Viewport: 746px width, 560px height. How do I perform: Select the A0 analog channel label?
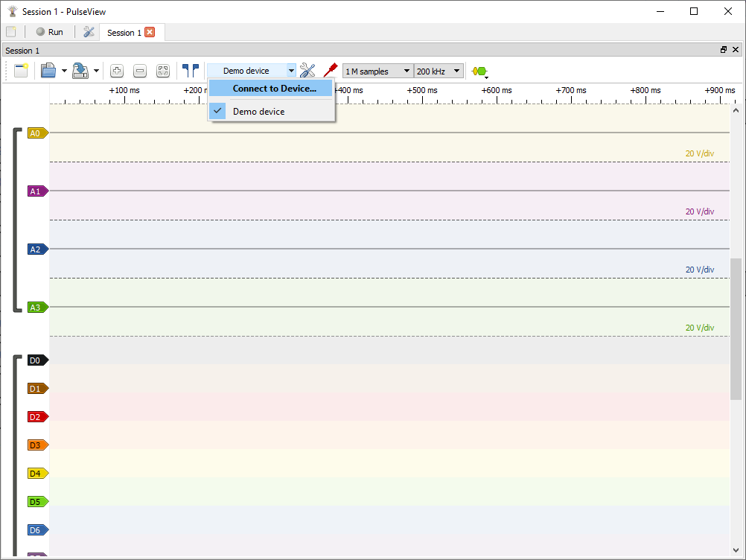[x=36, y=133]
